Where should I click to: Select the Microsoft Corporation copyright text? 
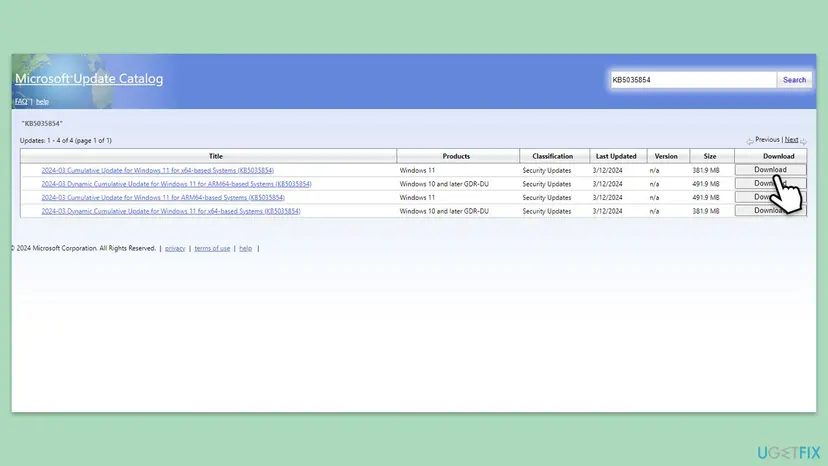point(83,248)
